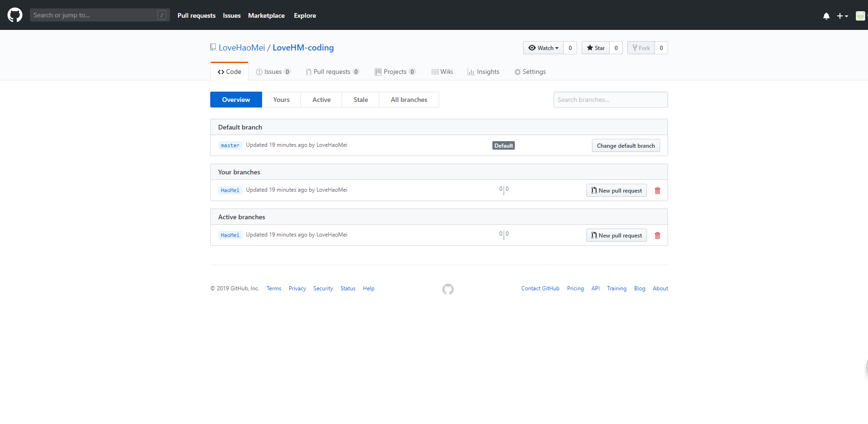Open the Pricing footer link
The height and width of the screenshot is (424, 868).
click(576, 288)
